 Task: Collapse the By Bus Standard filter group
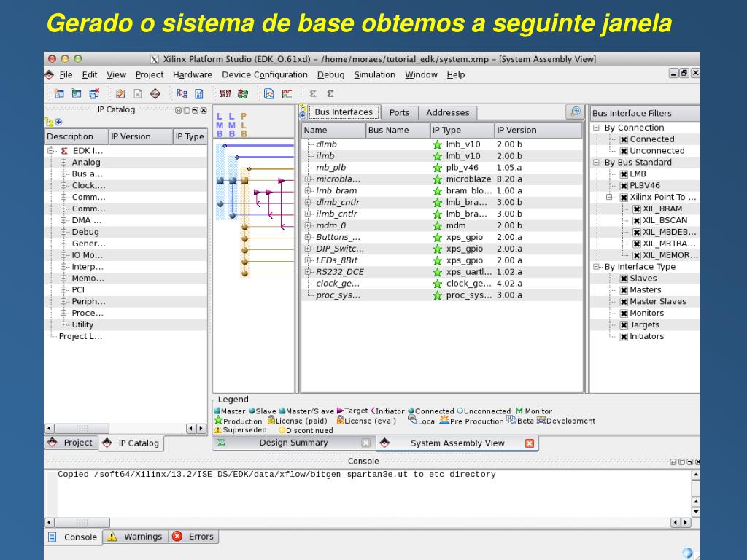[x=596, y=163]
